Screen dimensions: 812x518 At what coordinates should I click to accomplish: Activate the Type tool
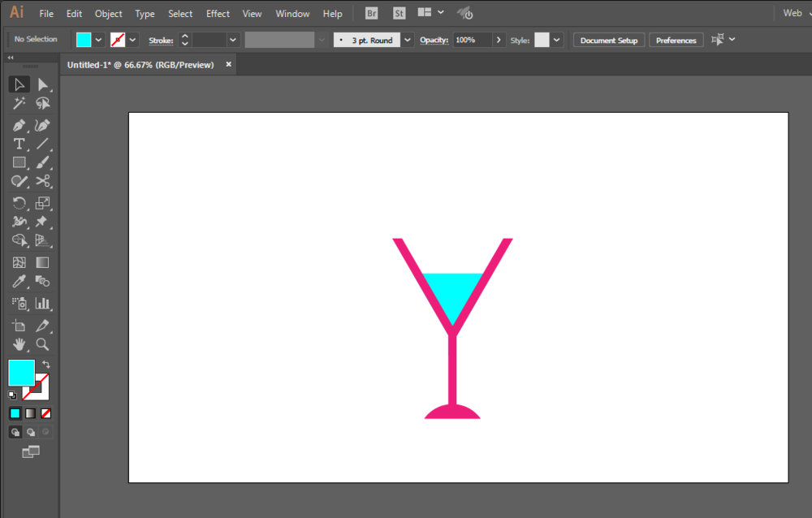click(19, 144)
